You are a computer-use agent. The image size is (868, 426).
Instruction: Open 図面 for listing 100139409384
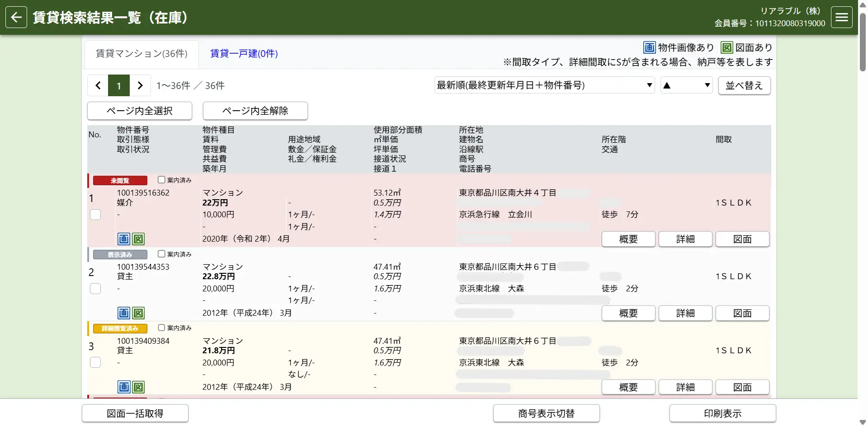point(742,387)
